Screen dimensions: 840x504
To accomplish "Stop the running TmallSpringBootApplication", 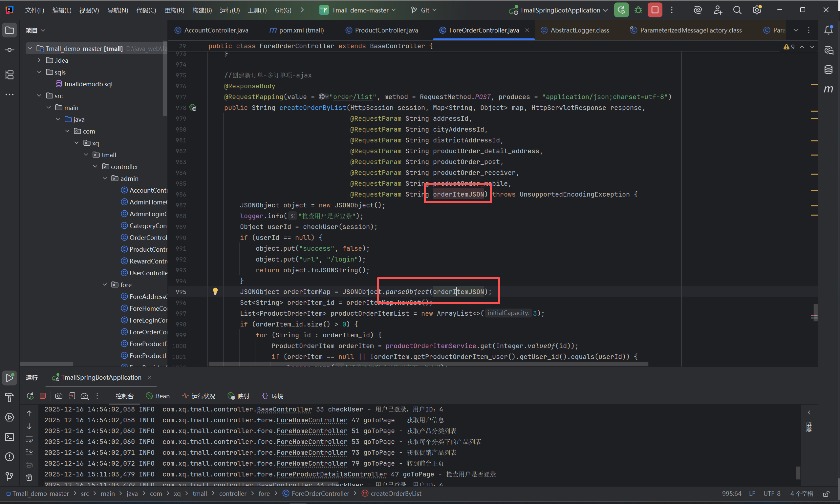I will click(x=655, y=10).
